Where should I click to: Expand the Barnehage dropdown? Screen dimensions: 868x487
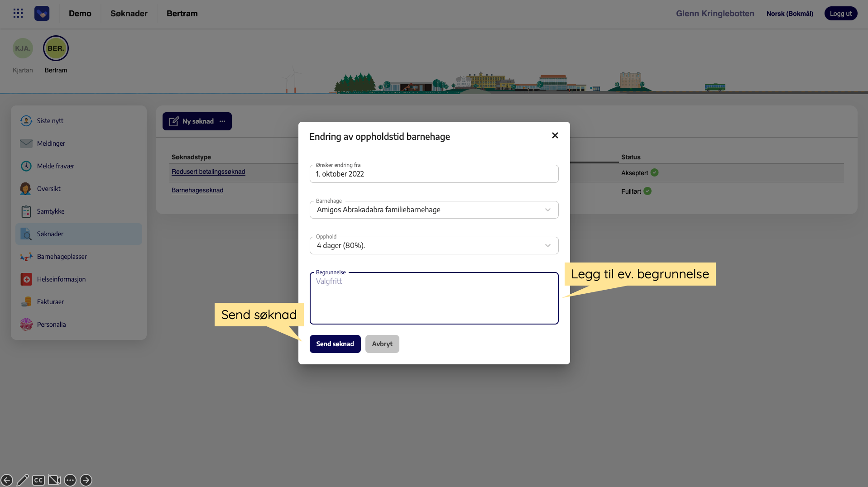tap(547, 210)
